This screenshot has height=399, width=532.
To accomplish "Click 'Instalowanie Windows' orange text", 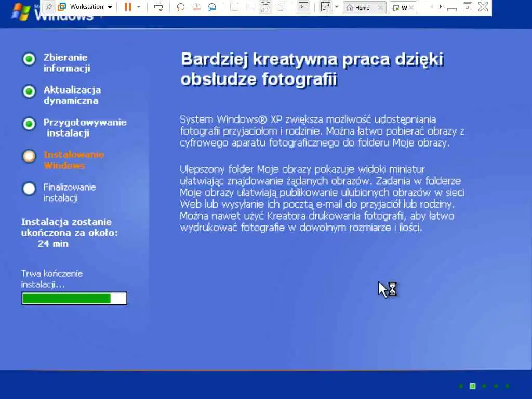I will pyautogui.click(x=74, y=160).
